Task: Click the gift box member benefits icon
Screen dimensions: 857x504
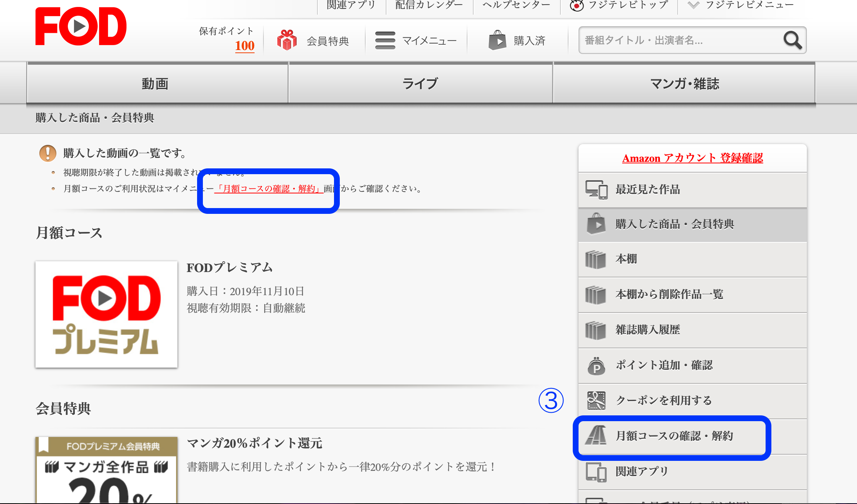Action: click(x=287, y=40)
